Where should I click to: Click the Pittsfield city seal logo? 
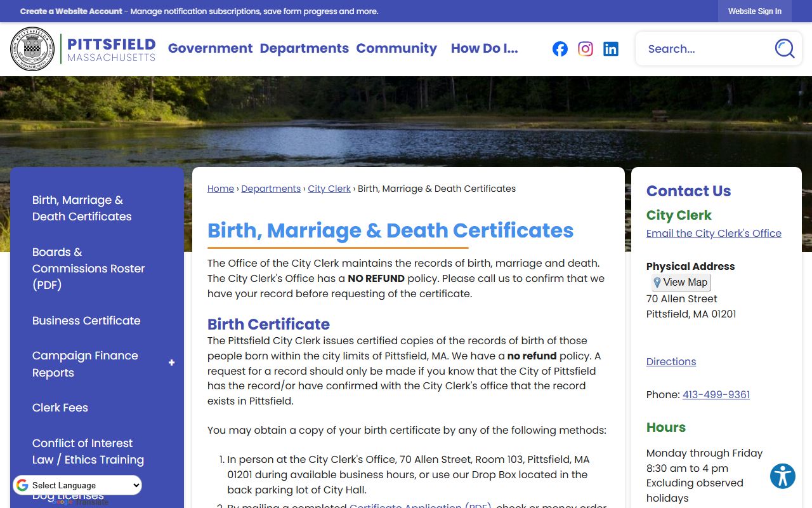[x=33, y=49]
